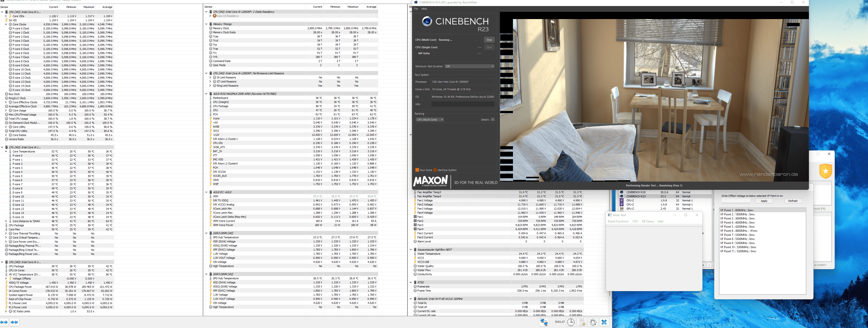Click the yellow star shield badge icon
This screenshot has width=868, height=328.
pos(826,171)
